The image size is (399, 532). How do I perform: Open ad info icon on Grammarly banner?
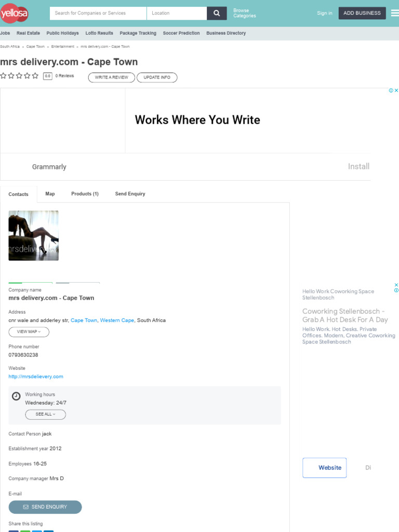coord(391,90)
